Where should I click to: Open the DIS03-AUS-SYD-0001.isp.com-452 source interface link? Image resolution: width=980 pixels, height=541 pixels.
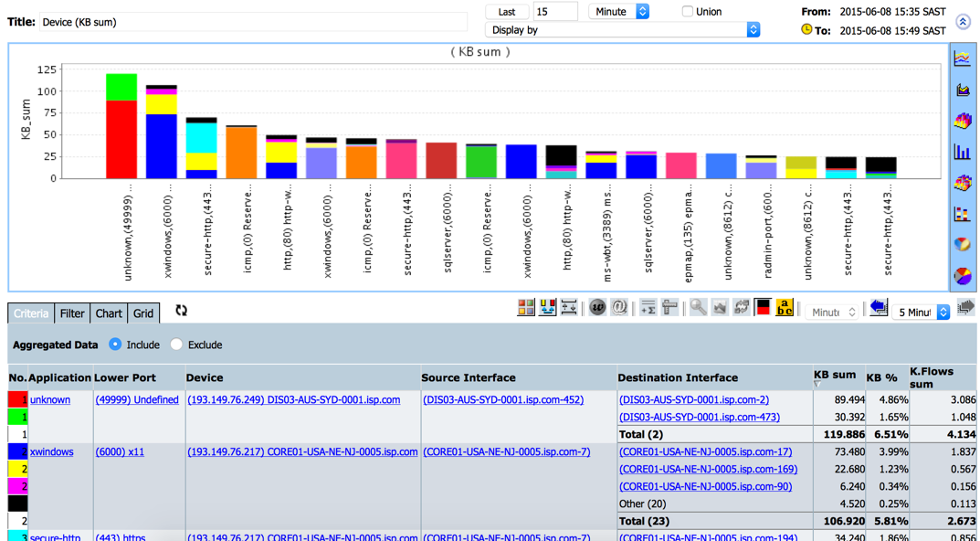click(x=503, y=399)
